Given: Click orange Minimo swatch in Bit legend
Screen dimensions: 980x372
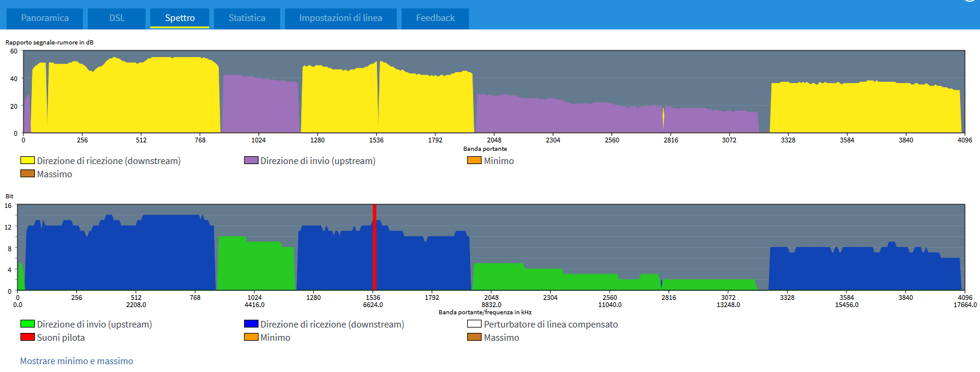Looking at the screenshot, I should pos(251,337).
